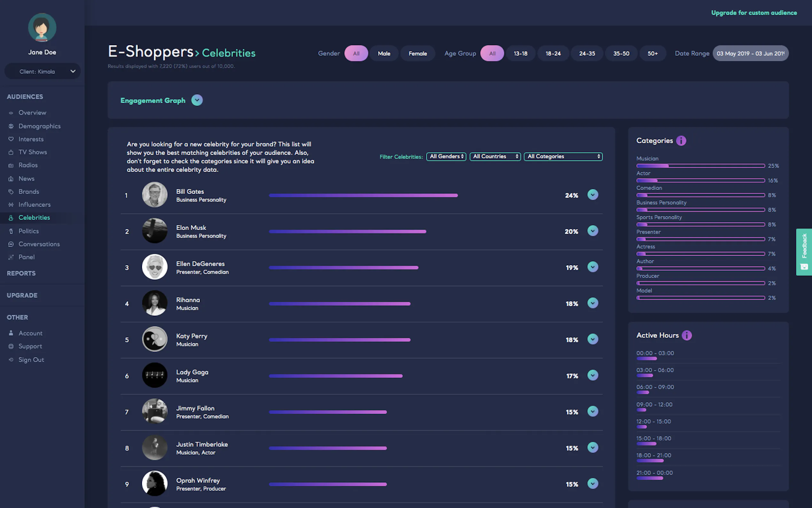The image size is (812, 508).
Task: Click the Active Hours info icon
Action: 686,335
